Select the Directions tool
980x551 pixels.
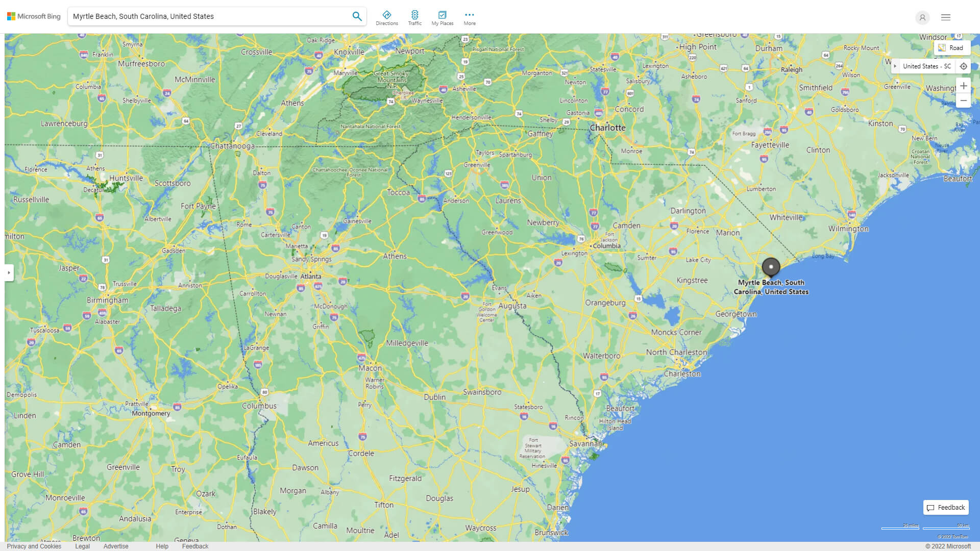pos(387,17)
